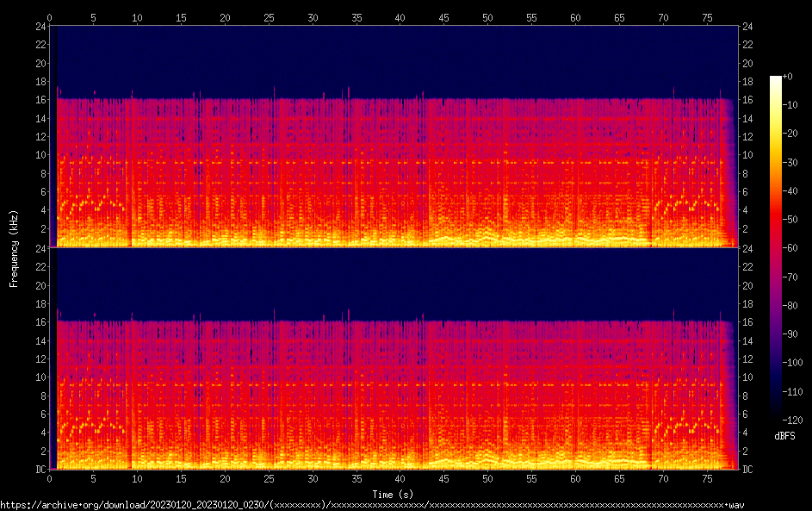The width and height of the screenshot is (812, 511).
Task: Click the 45 tick on the top time axis
Action: point(443,17)
